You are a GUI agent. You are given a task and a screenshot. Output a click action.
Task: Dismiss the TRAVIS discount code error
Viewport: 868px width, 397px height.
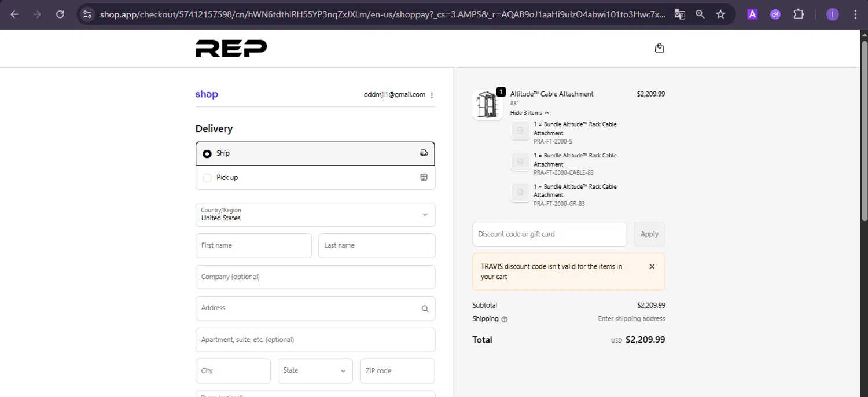pos(652,267)
